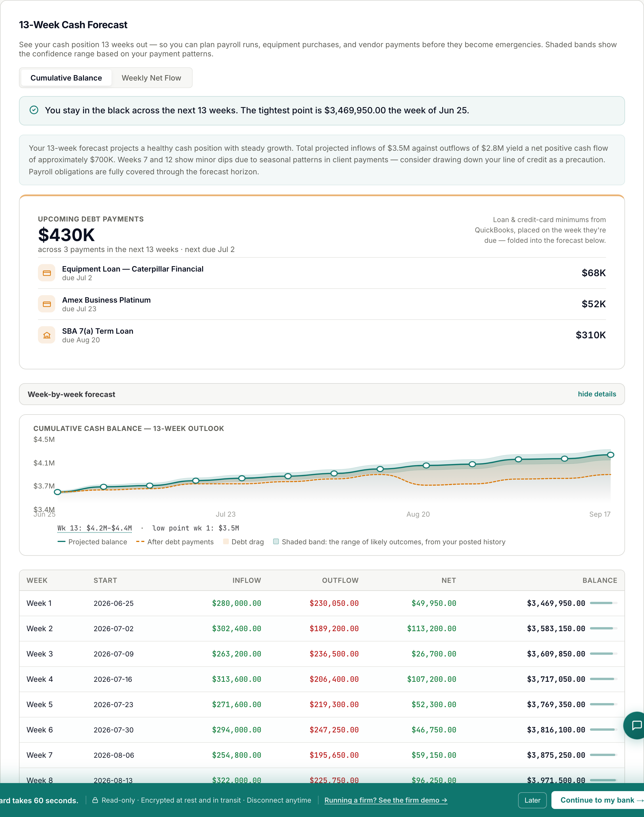Select the Week 6 row label
Screen dimensions: 644x817
click(x=40, y=730)
